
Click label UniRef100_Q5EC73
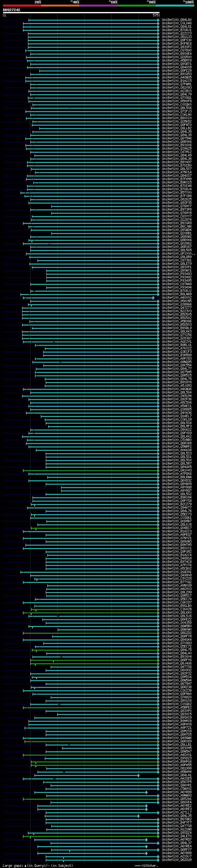pos(176,514)
